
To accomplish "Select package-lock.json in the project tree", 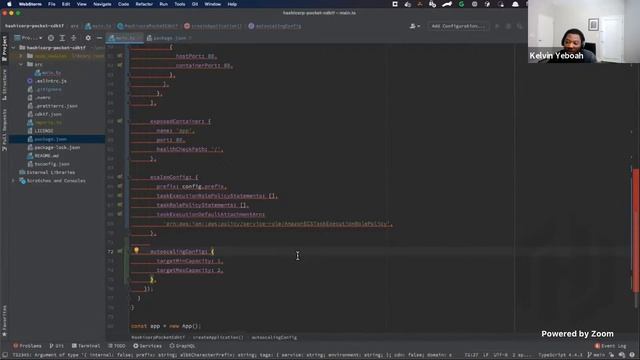I will pyautogui.click(x=57, y=147).
